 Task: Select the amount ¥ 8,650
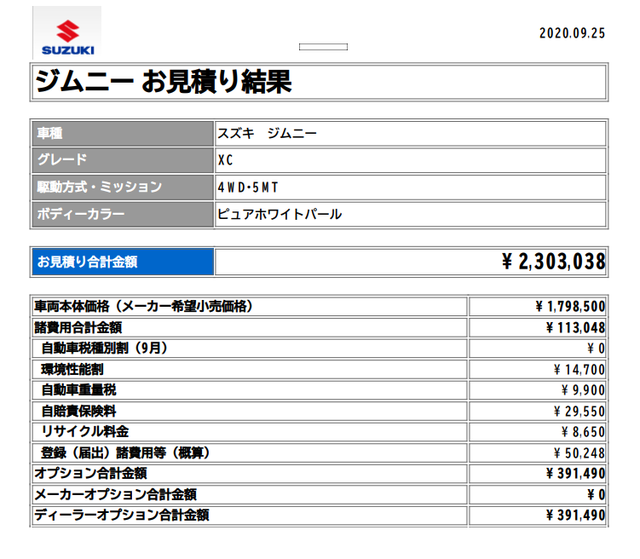[x=583, y=432]
